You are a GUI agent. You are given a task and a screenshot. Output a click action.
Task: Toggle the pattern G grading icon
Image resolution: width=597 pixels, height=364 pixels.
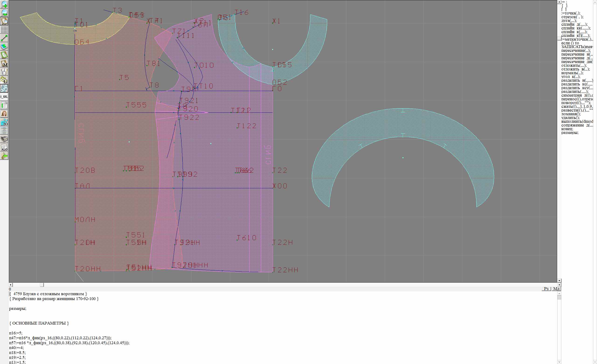click(4, 80)
